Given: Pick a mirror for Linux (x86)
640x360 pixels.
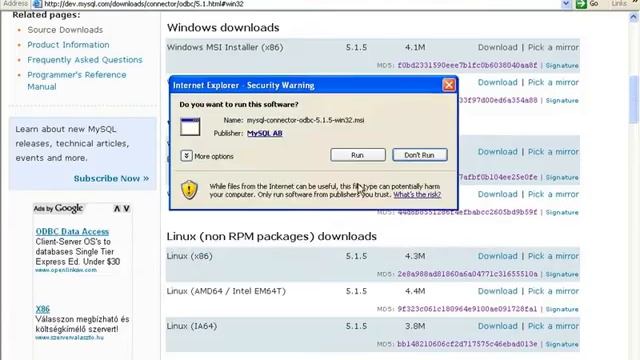Looking at the screenshot, I should (x=553, y=256).
